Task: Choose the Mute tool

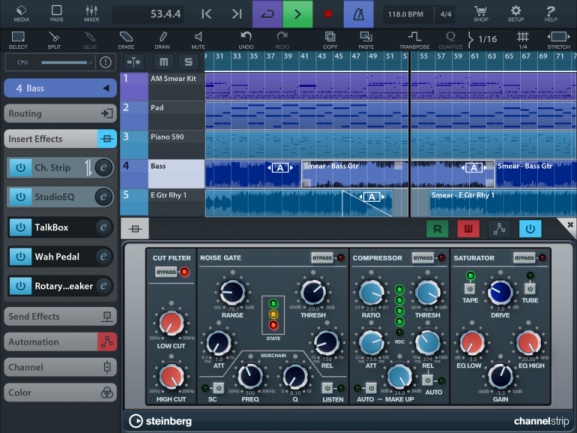Action: (x=198, y=40)
